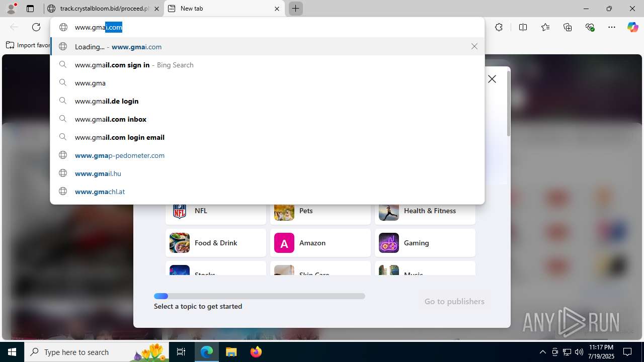Open a new browser tab with plus button
Screen dimensions: 644x362
[296, 9]
